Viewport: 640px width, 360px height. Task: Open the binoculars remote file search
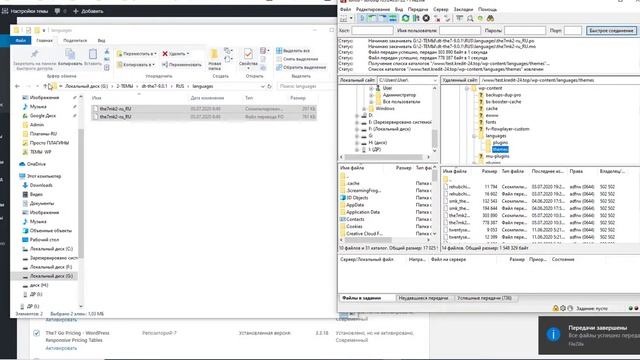click(x=490, y=18)
